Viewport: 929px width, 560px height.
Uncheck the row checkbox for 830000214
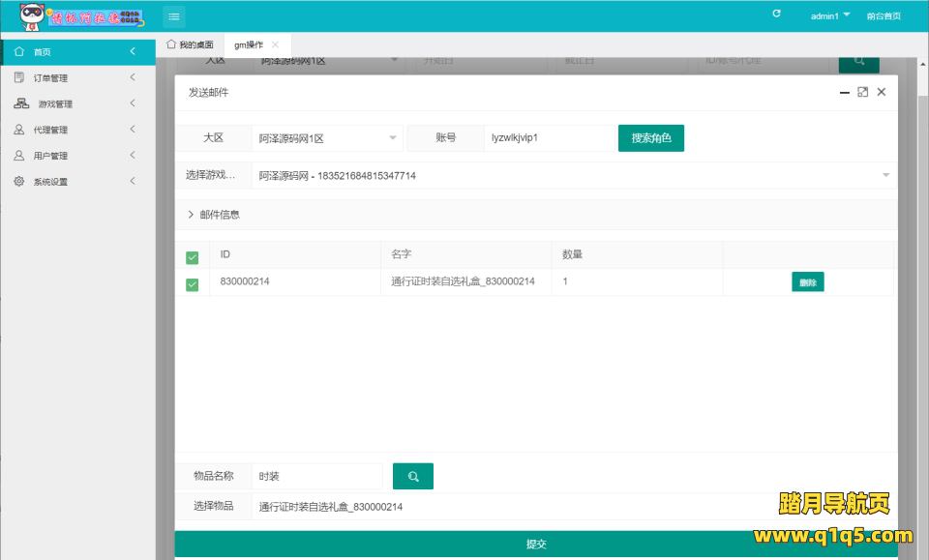(192, 284)
